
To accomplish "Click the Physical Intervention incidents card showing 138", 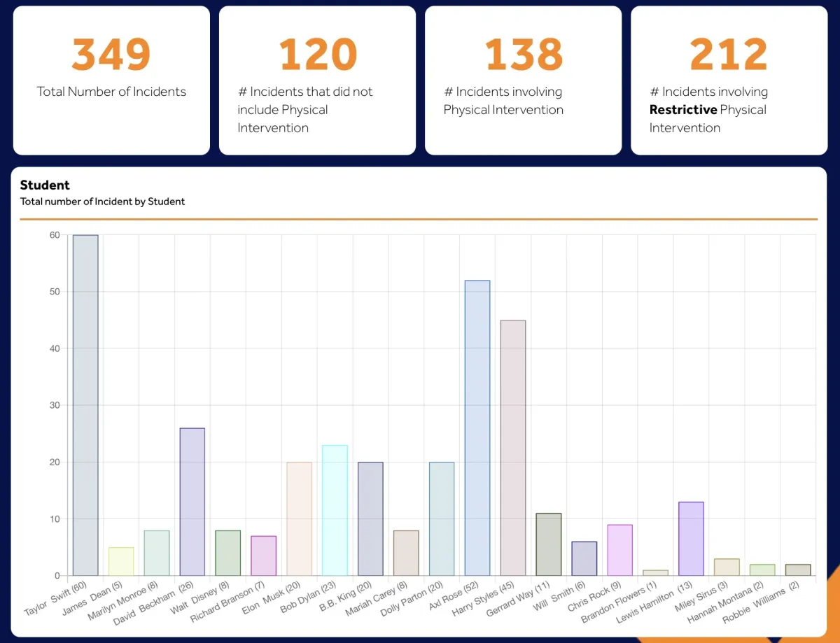I will point(522,78).
